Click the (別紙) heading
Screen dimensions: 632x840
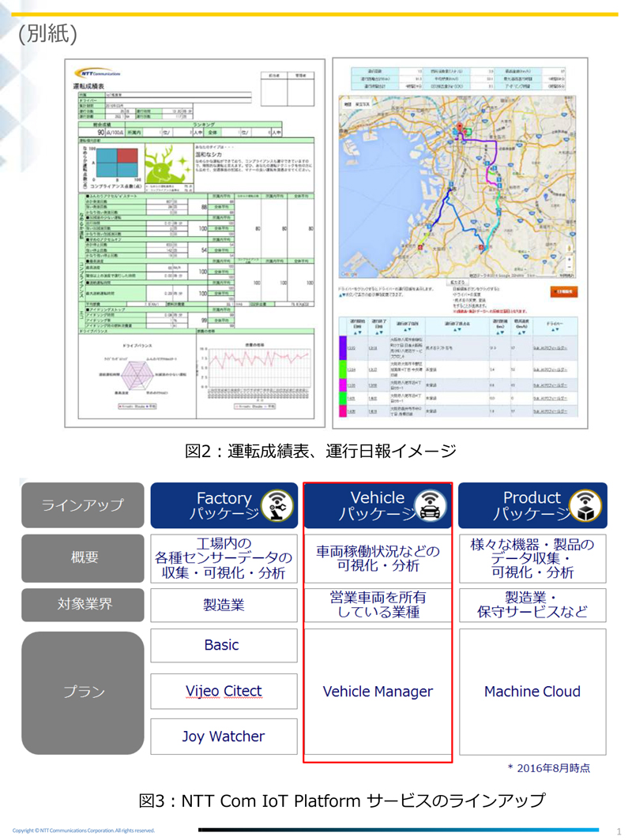(x=47, y=34)
